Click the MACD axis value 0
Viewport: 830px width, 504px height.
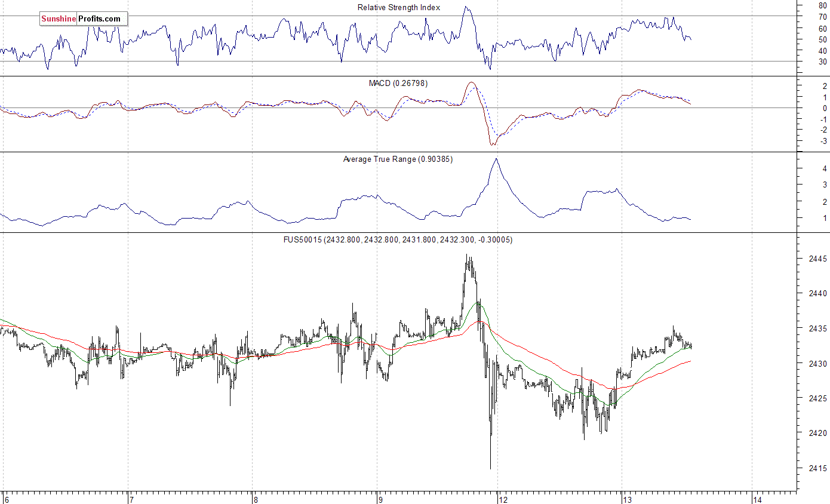825,108
